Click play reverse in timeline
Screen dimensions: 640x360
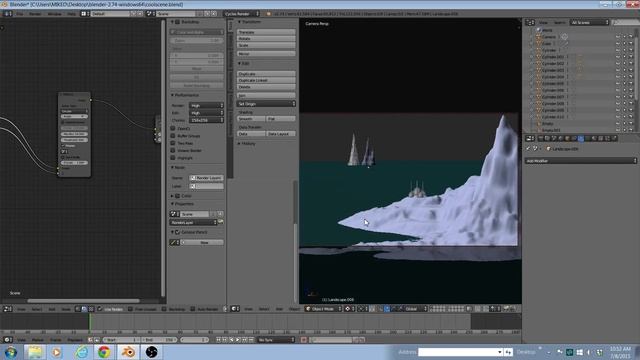click(231, 340)
